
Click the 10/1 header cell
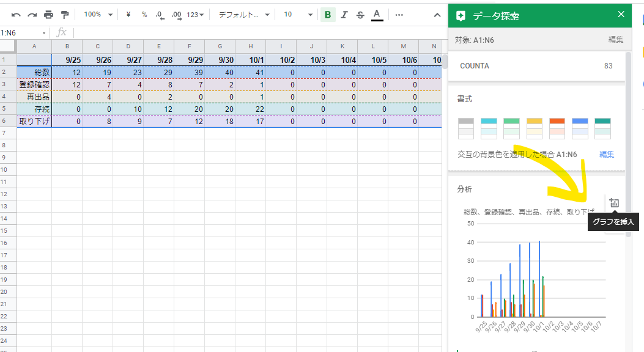(251, 60)
